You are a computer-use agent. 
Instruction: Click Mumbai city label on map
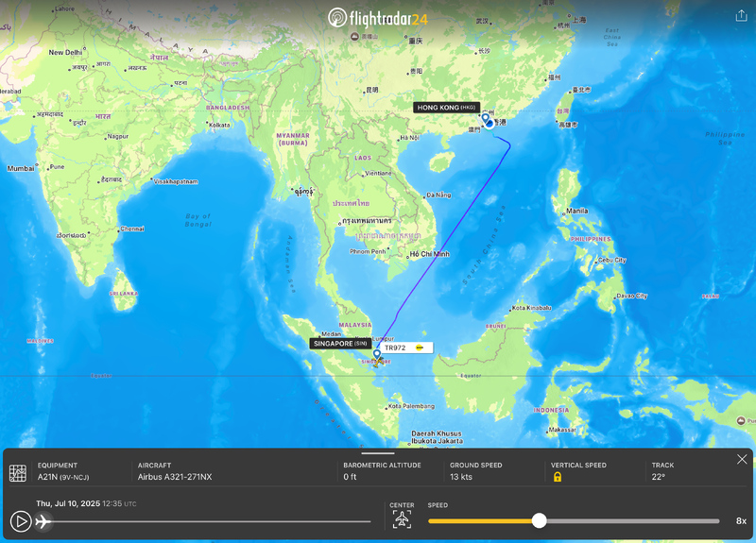pos(21,169)
